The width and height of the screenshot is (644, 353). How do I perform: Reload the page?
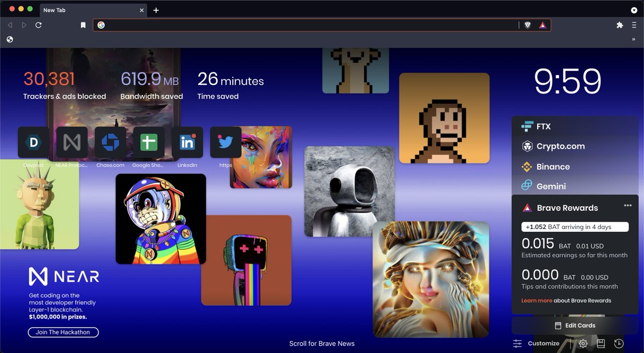(x=39, y=25)
